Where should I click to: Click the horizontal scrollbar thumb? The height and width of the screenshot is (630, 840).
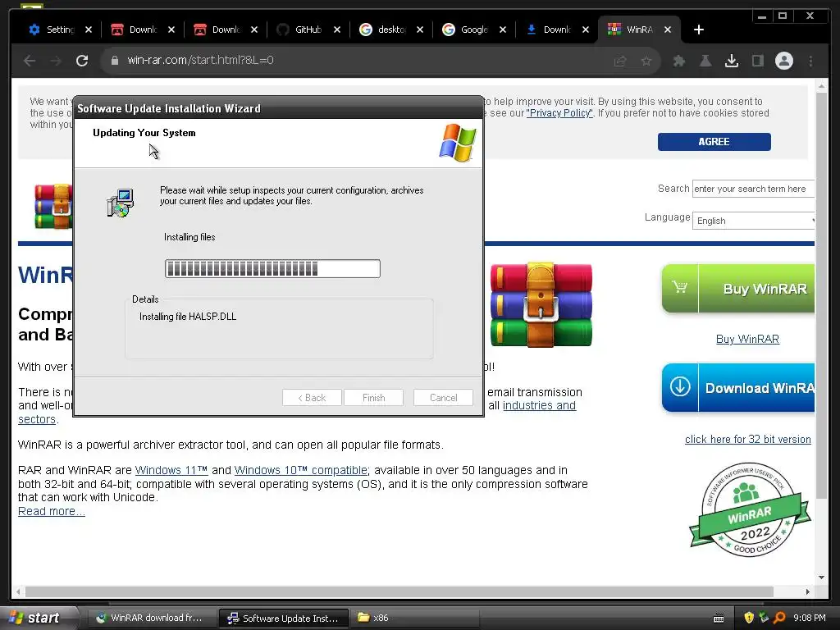(x=399, y=591)
